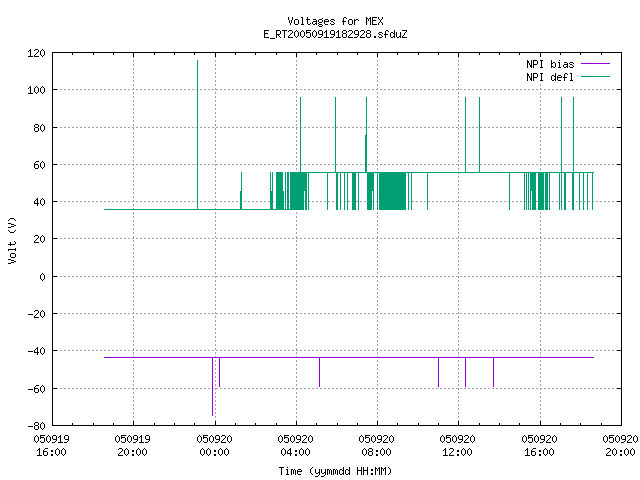The width and height of the screenshot is (640, 480).
Task: Click the y-axis value 20
Action: coord(39,239)
